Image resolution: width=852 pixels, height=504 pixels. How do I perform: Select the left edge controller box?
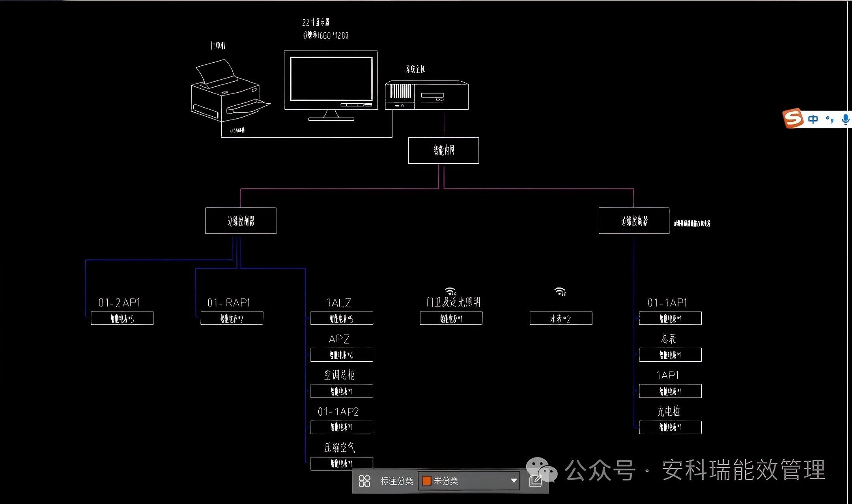coord(241,221)
